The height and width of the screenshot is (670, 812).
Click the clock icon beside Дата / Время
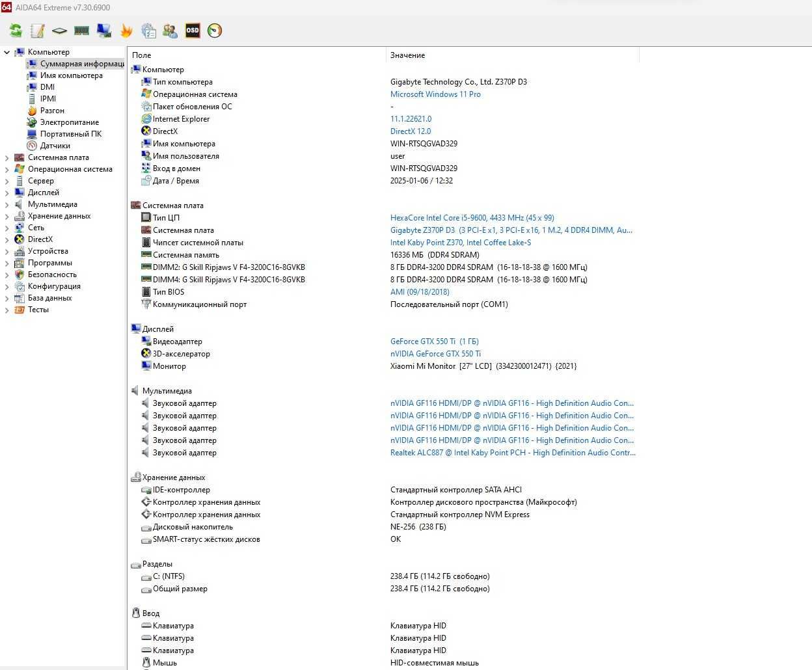pyautogui.click(x=146, y=181)
